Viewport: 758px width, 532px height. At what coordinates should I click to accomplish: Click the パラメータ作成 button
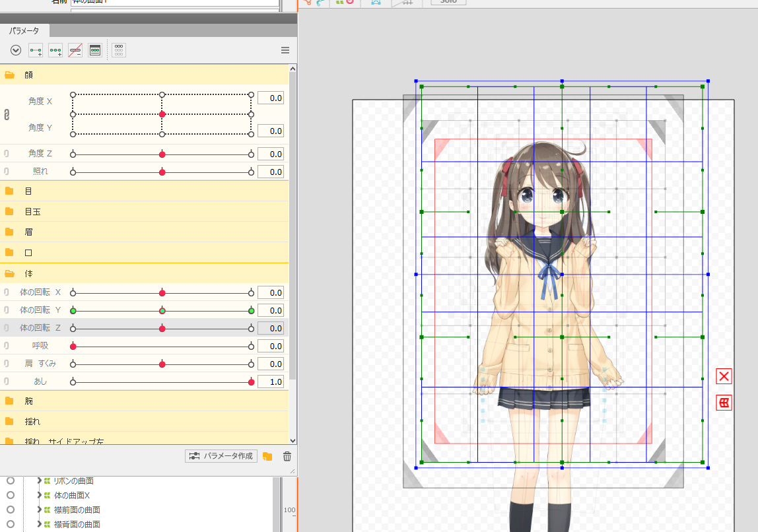point(221,456)
